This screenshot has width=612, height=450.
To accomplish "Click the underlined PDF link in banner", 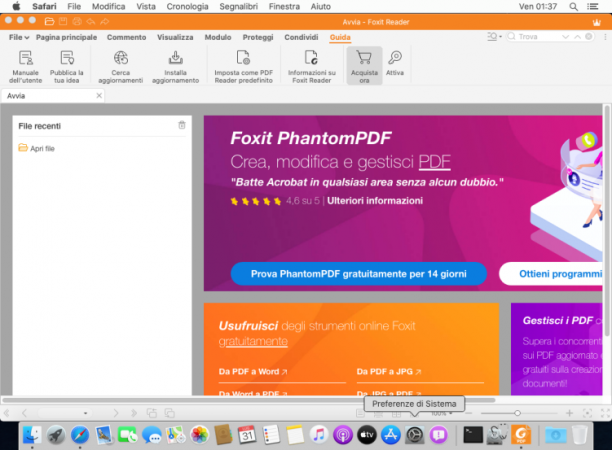I will tap(434, 162).
